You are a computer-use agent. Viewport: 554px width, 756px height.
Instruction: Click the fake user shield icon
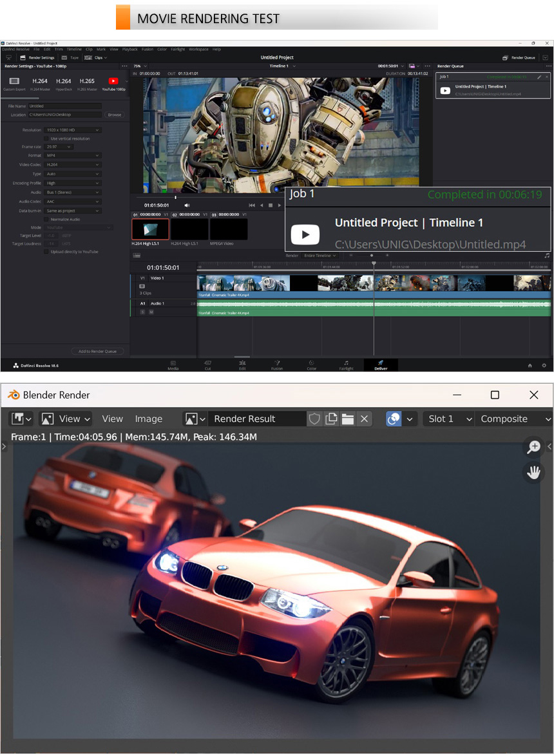[314, 419]
